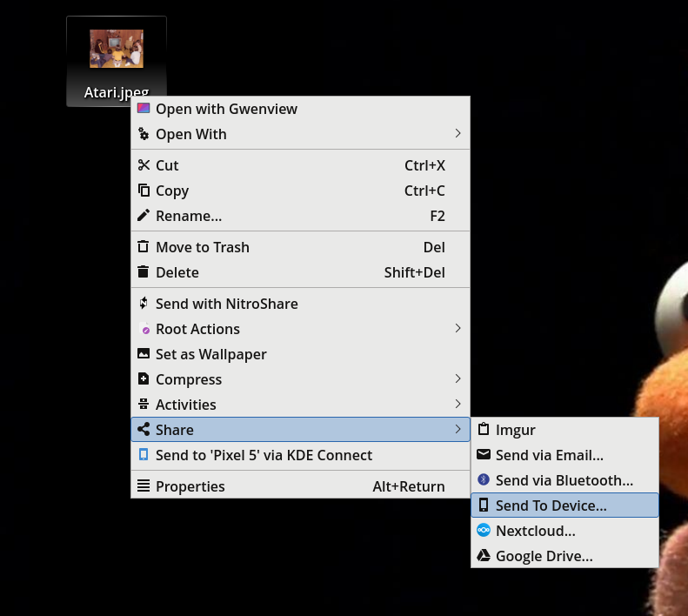
Task: Expand the Activities submenu arrow
Action: point(458,404)
